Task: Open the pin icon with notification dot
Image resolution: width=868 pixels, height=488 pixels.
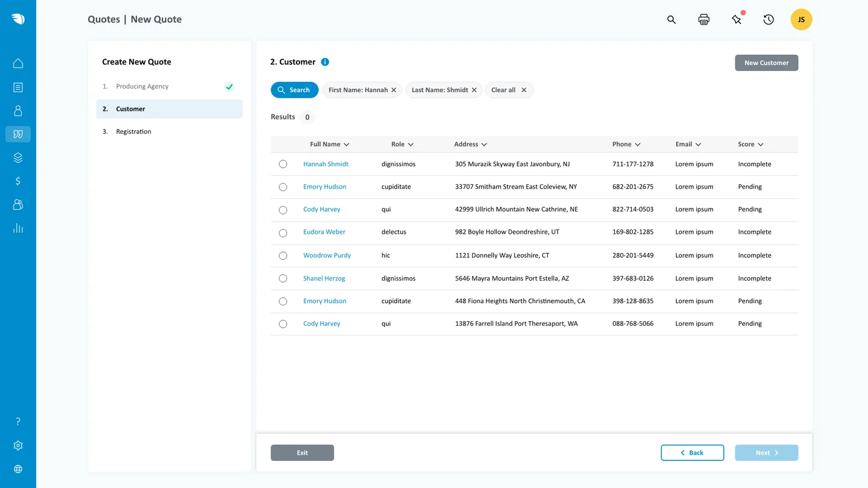Action: click(x=736, y=19)
